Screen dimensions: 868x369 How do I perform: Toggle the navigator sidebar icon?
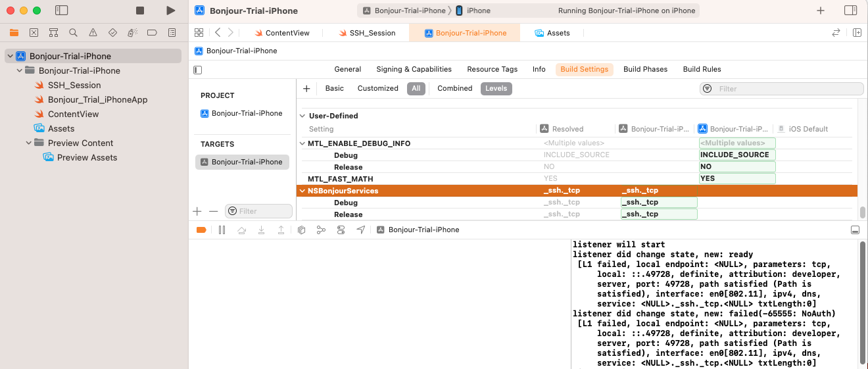coord(62,11)
